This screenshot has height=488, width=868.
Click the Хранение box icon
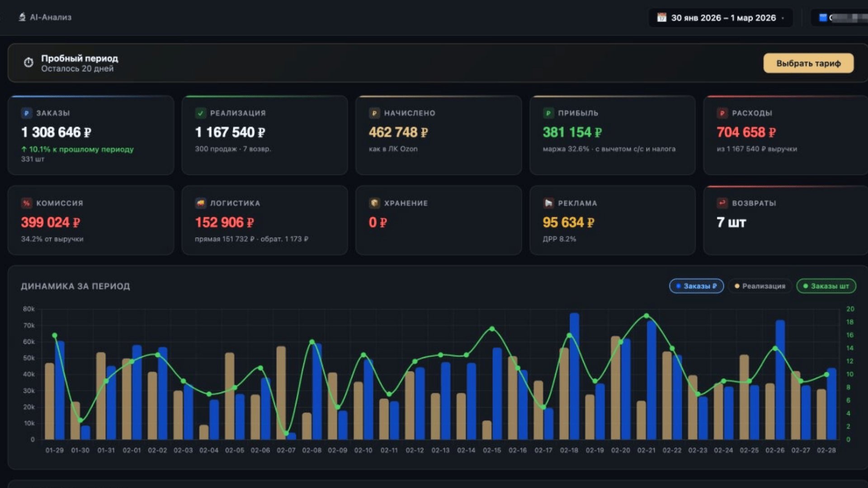374,203
